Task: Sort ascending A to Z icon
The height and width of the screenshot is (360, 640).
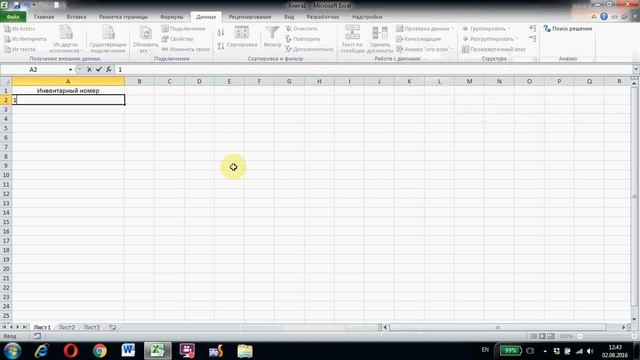Action: coord(221,33)
